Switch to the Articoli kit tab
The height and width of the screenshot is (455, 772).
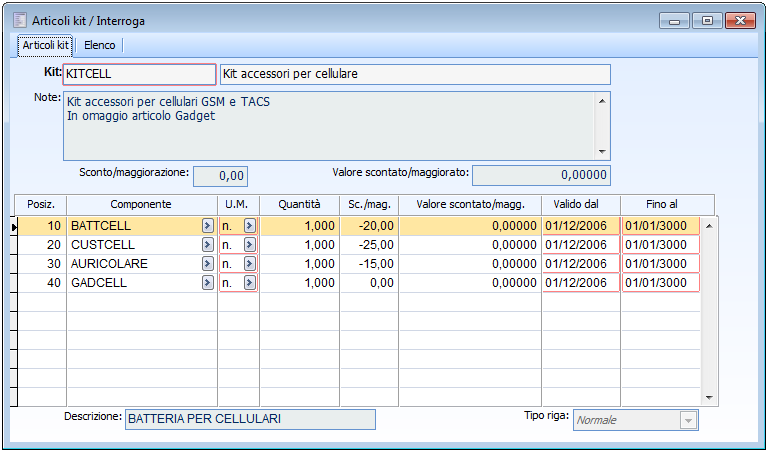coord(45,45)
